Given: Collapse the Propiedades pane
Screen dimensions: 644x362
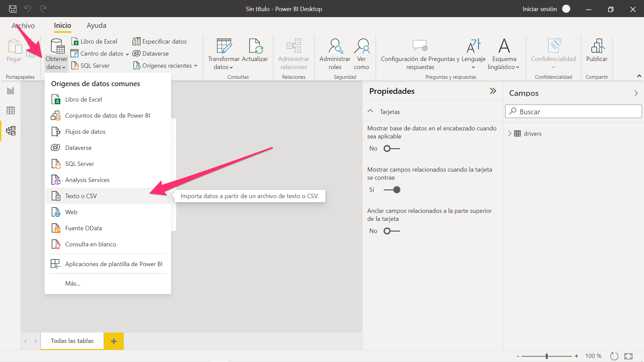Looking at the screenshot, I should (493, 91).
